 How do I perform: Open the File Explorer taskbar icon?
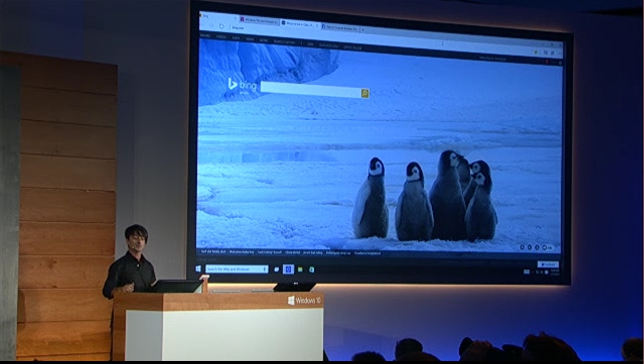(x=300, y=269)
